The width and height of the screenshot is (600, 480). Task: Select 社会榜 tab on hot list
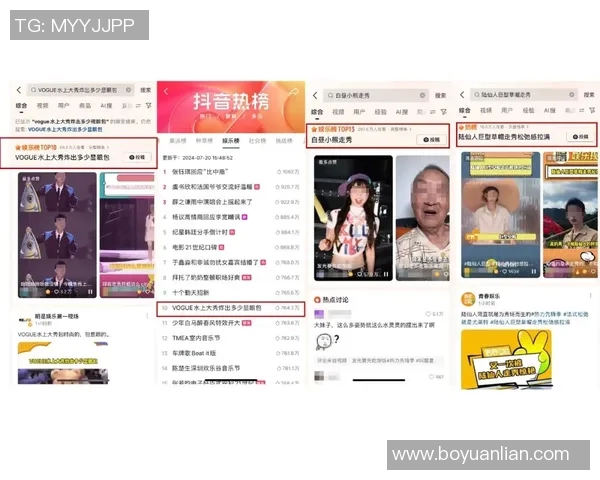coord(257,141)
